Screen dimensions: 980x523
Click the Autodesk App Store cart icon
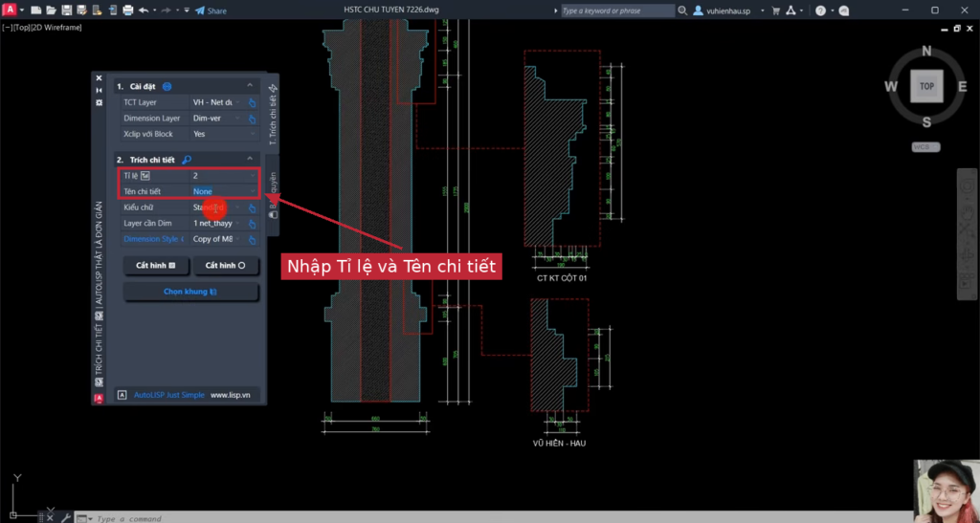(x=776, y=11)
